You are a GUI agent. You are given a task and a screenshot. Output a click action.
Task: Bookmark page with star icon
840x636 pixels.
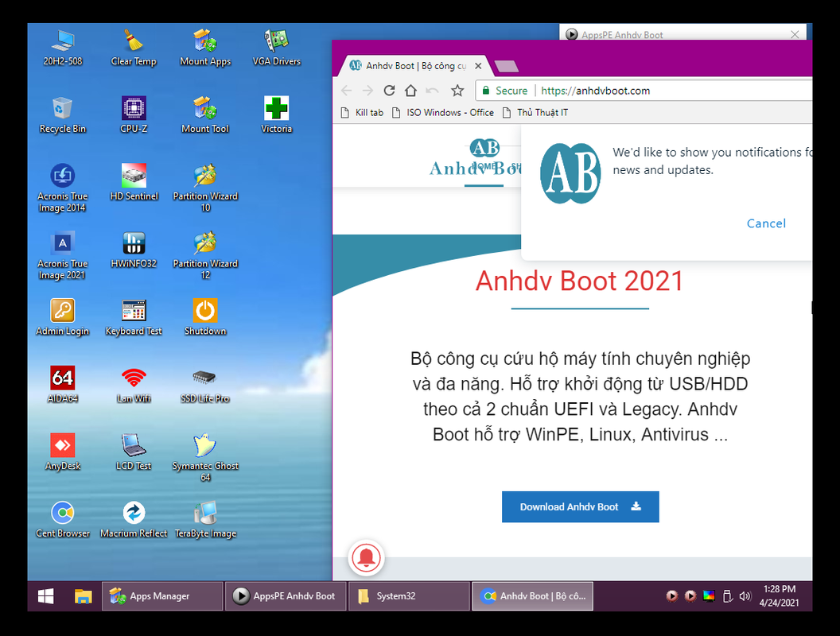[457, 91]
